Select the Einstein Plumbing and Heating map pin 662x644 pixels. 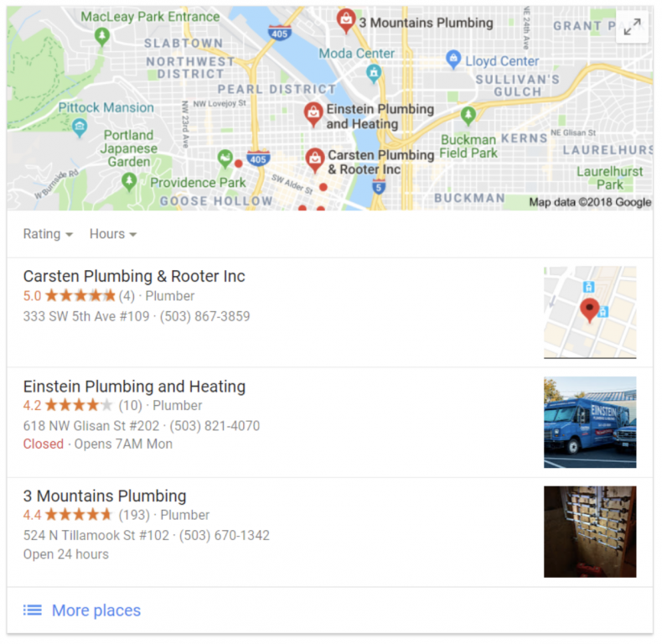pos(313,114)
